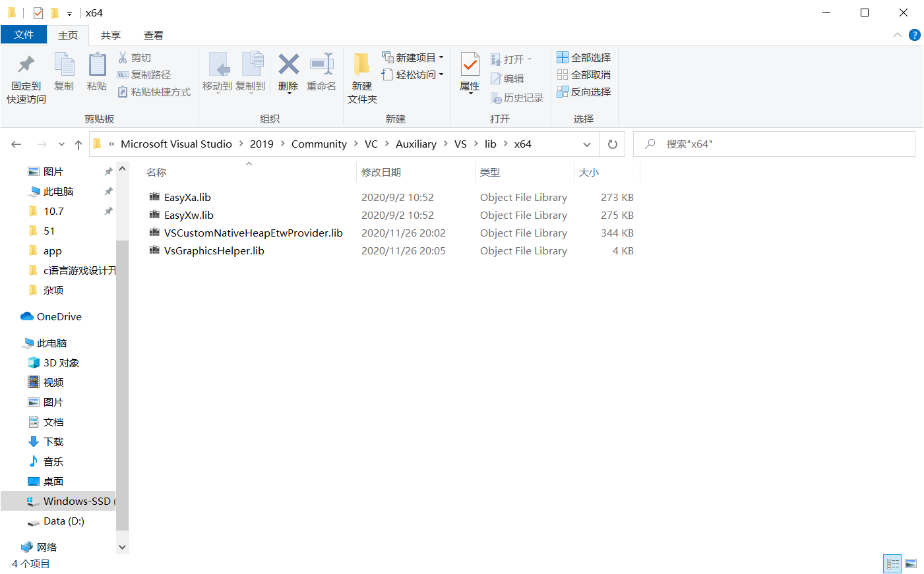Navigate to VC breadcrumb

coord(371,144)
